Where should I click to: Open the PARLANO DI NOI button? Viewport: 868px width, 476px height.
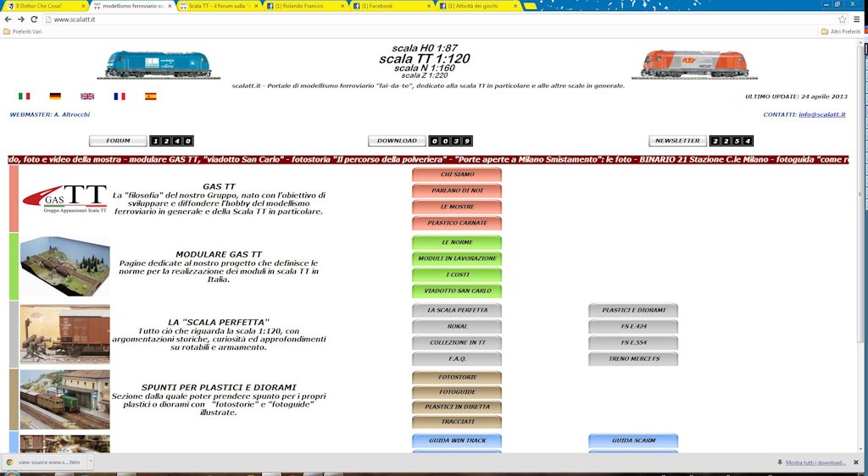[457, 191]
